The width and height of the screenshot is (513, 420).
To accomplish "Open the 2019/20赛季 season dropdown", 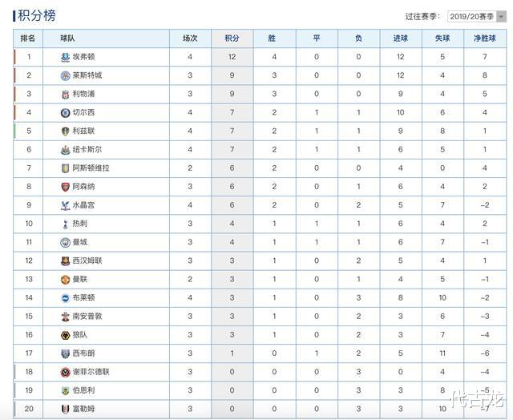I will tap(477, 16).
